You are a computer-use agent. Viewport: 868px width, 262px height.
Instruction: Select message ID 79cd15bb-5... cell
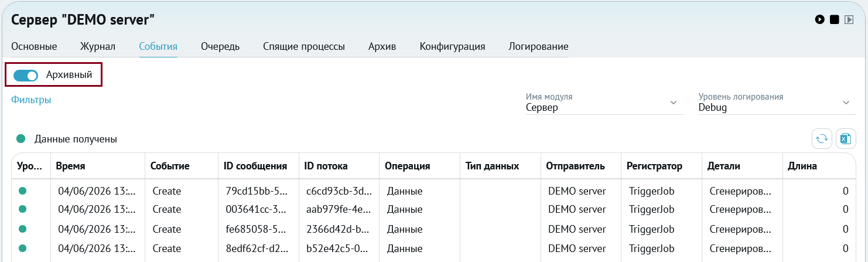(258, 191)
